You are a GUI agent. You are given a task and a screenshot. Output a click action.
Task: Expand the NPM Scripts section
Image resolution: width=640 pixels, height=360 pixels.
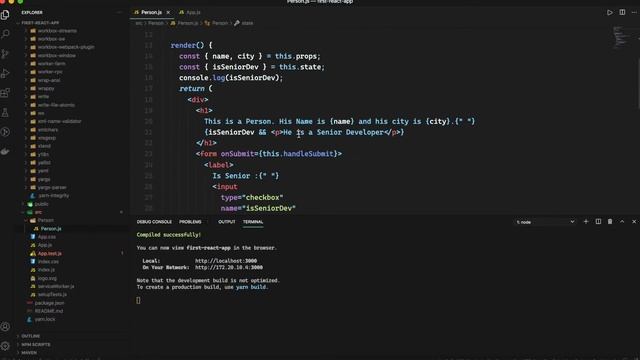point(36,344)
